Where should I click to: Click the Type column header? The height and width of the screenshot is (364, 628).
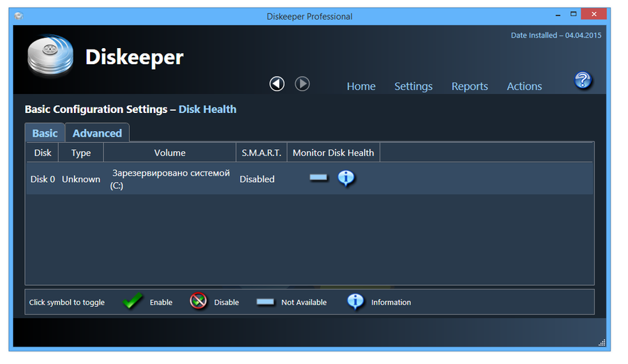tap(81, 153)
